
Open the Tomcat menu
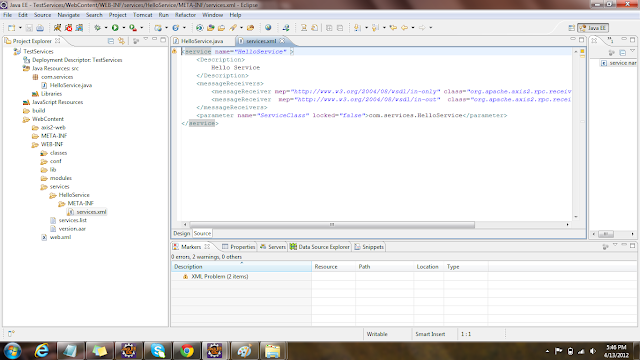(142, 15)
